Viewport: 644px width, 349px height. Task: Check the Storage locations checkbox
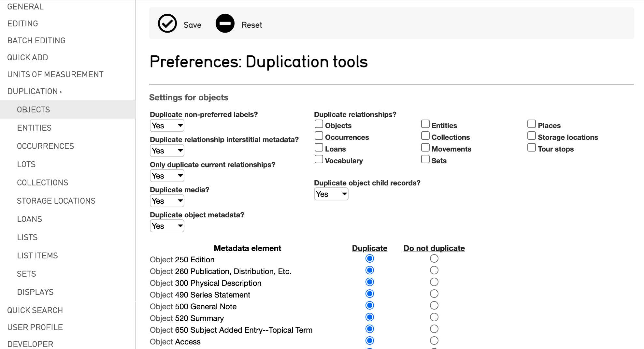tap(531, 136)
